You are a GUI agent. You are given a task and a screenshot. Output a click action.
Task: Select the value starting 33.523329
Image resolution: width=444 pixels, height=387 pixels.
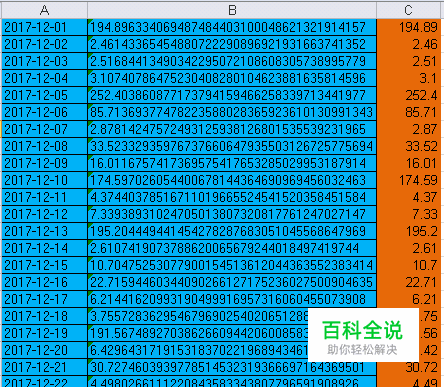[x=232, y=146]
